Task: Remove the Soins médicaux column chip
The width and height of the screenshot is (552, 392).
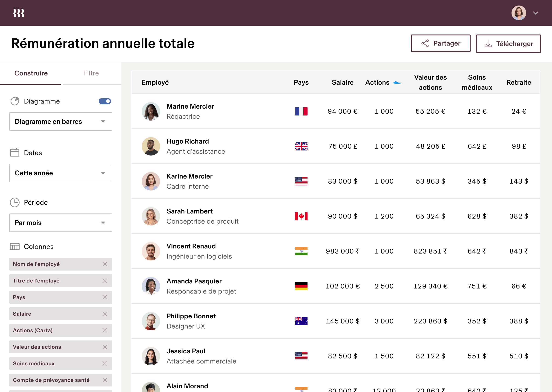Action: click(x=105, y=363)
